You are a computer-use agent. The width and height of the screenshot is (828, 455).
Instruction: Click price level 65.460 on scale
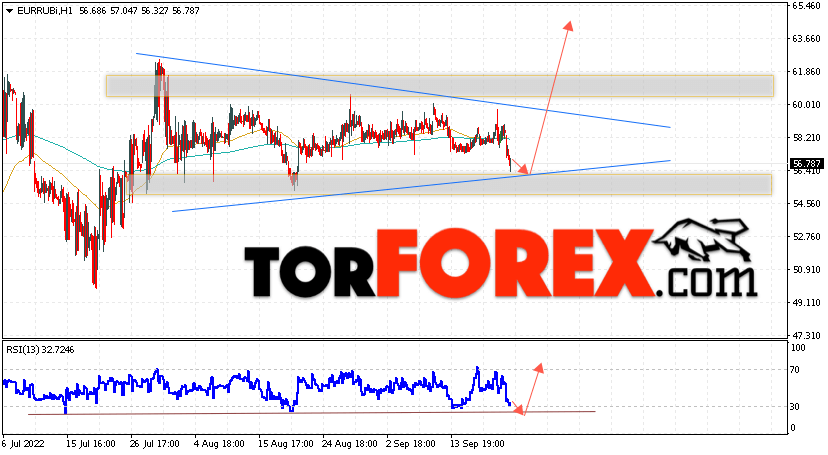coord(806,6)
